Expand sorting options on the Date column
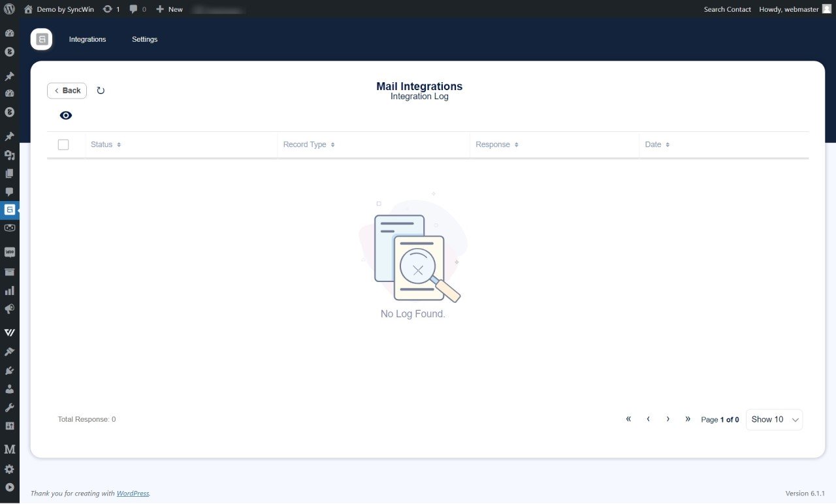Viewport: 836px width, 504px height. [667, 144]
